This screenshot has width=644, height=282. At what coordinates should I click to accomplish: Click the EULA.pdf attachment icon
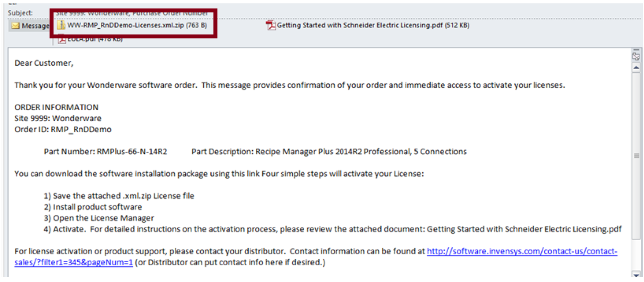click(62, 39)
